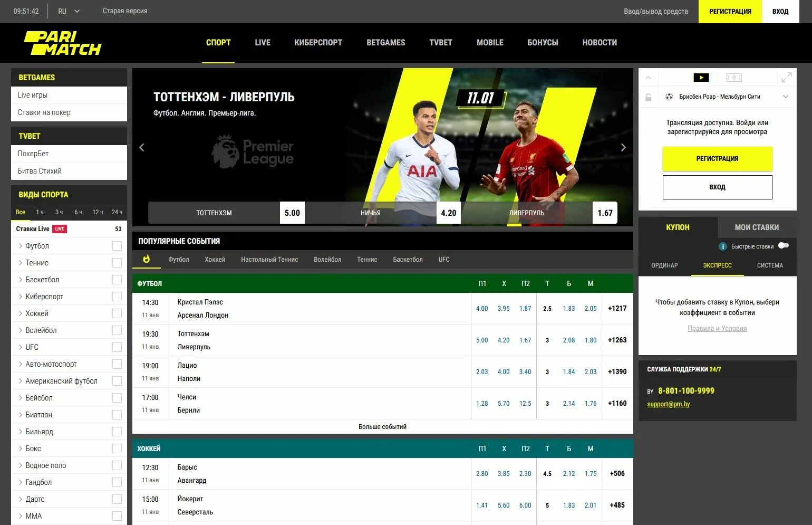Open the Брисбен Роар match dropdown

point(786,97)
